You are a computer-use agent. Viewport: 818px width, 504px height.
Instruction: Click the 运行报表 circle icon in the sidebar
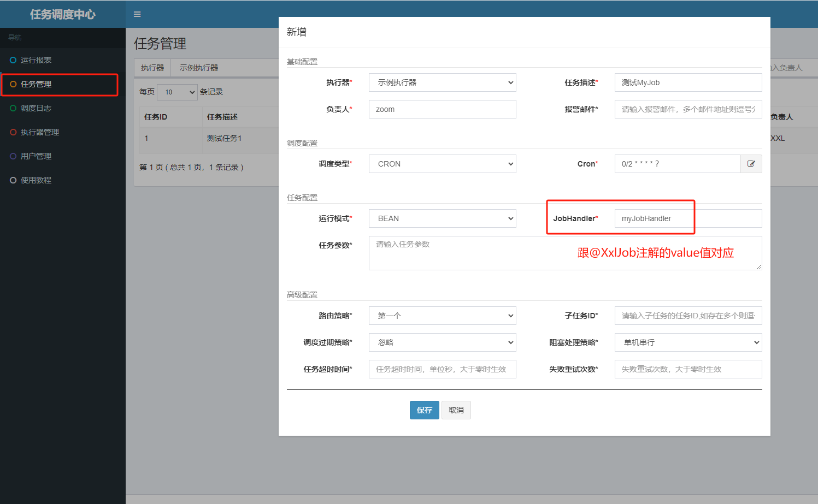[13, 60]
